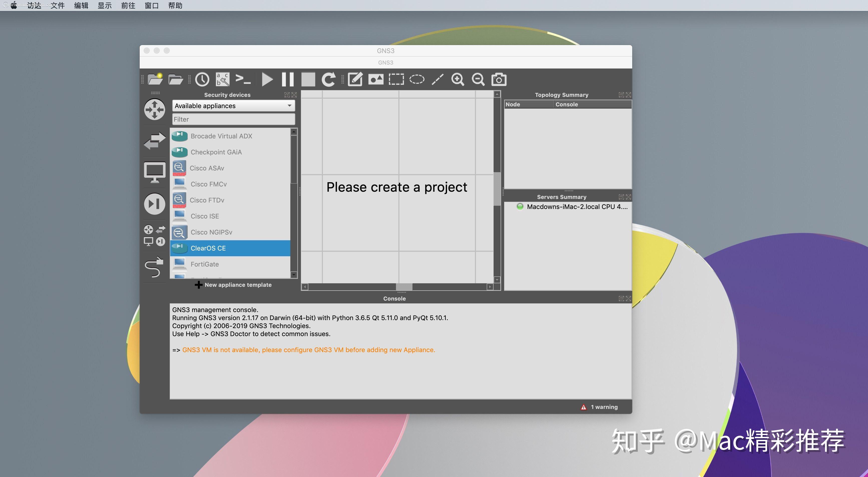Click the Zoom out magnifier icon
Image resolution: width=868 pixels, height=477 pixels.
pos(478,80)
